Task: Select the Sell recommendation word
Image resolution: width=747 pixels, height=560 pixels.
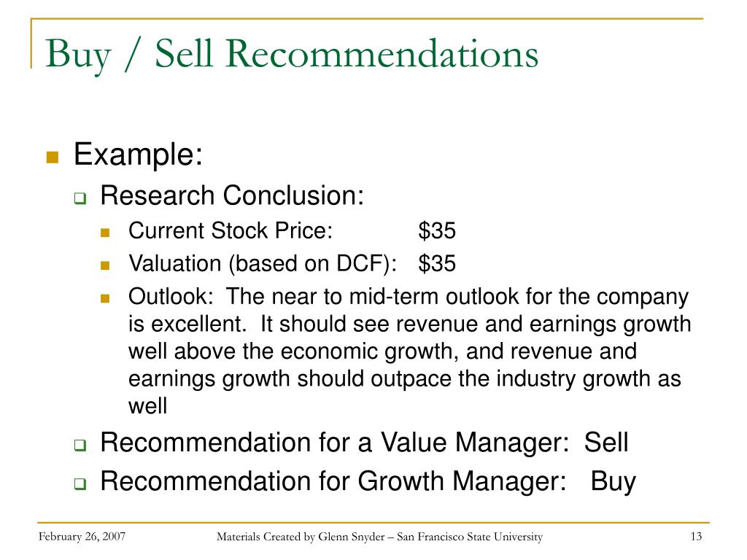Action: point(606,443)
